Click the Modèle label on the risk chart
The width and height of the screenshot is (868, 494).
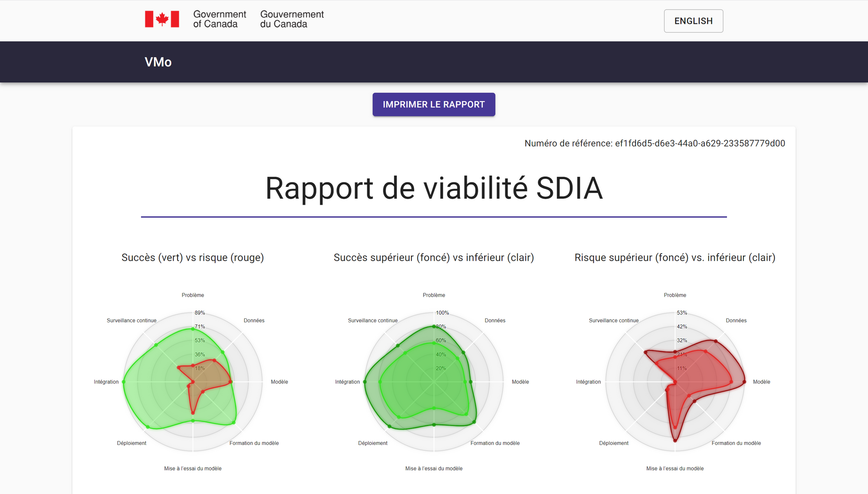762,382
